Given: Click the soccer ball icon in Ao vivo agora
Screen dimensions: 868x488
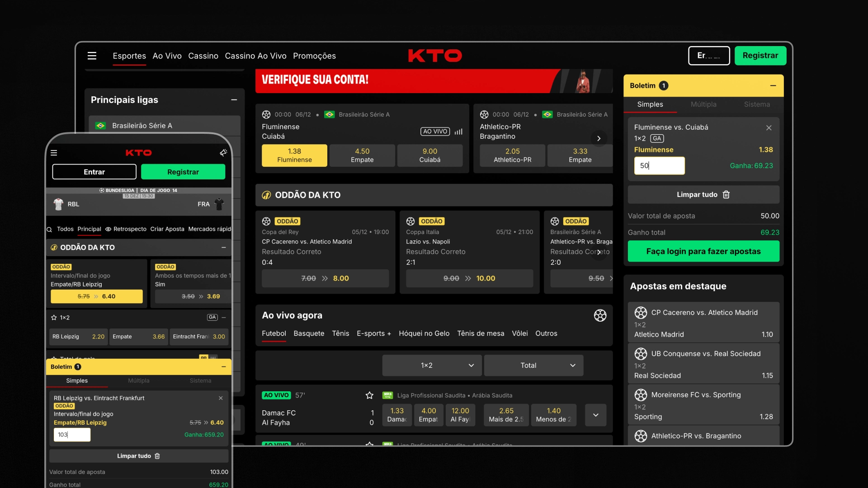Looking at the screenshot, I should (x=600, y=315).
